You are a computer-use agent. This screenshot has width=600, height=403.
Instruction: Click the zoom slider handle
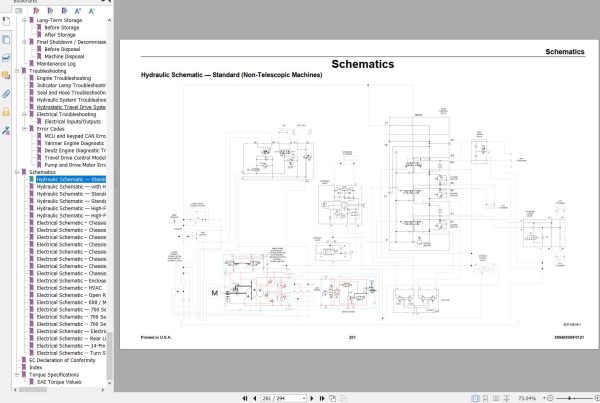(569, 398)
